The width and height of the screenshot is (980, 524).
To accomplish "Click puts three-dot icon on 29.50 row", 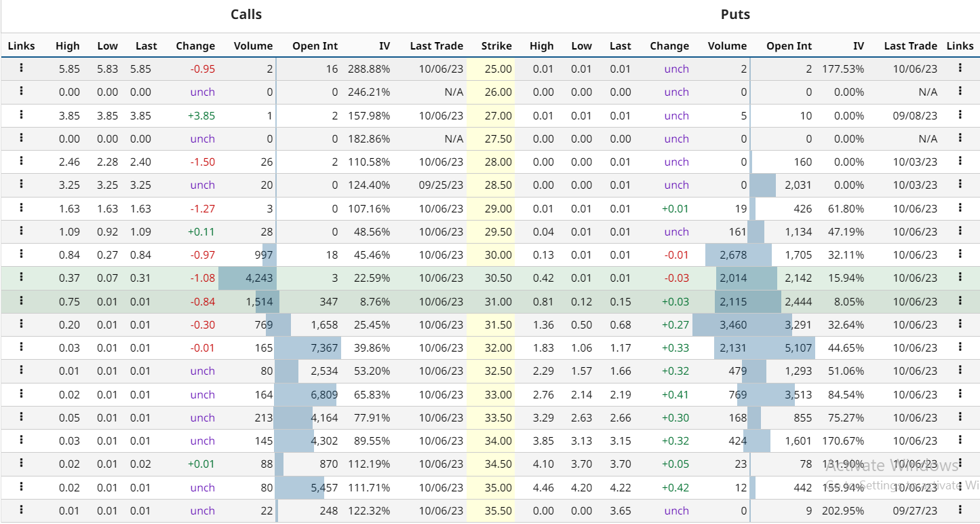I will click(960, 231).
